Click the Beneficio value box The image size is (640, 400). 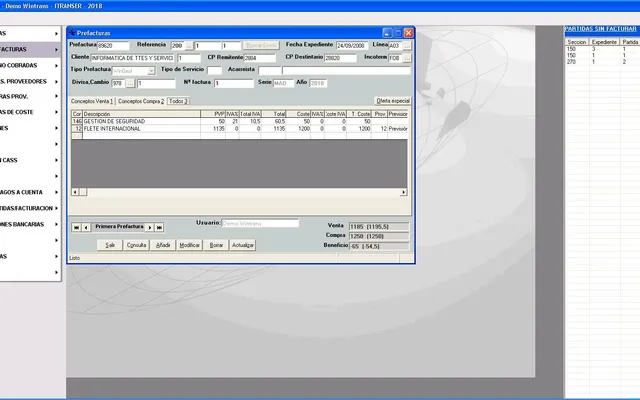pos(379,246)
